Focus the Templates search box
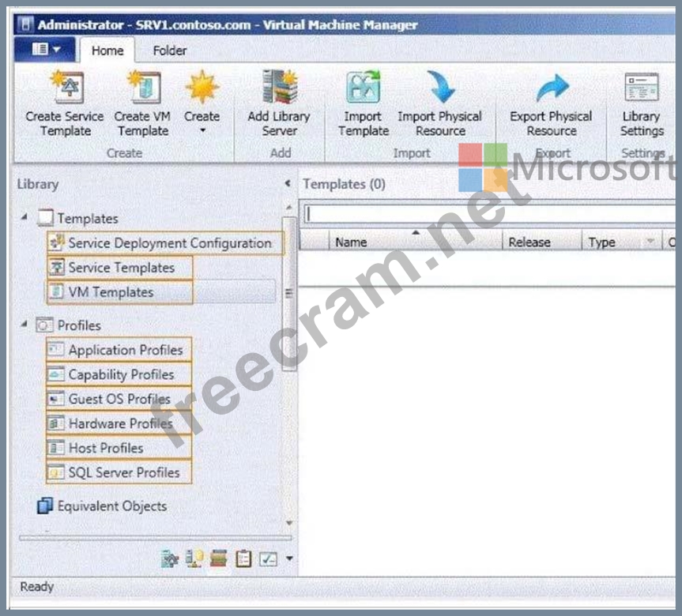Image resolution: width=682 pixels, height=616 pixels. (489, 213)
